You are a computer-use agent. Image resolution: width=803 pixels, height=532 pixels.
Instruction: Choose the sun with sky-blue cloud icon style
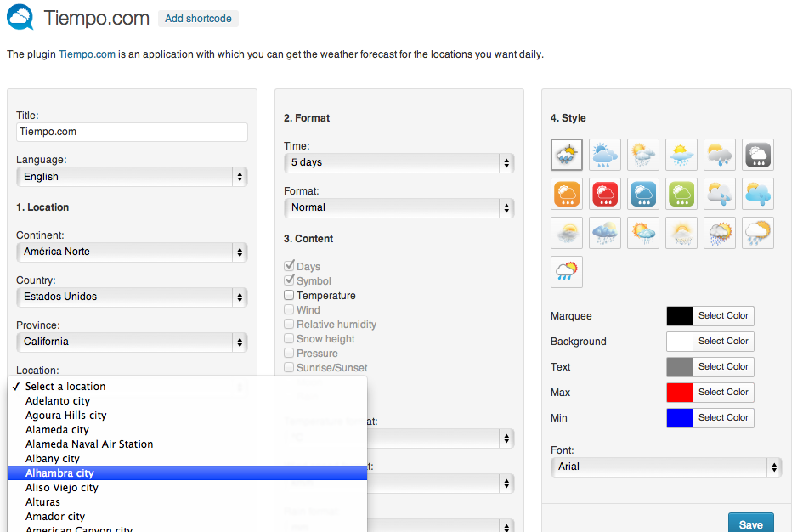tap(758, 194)
